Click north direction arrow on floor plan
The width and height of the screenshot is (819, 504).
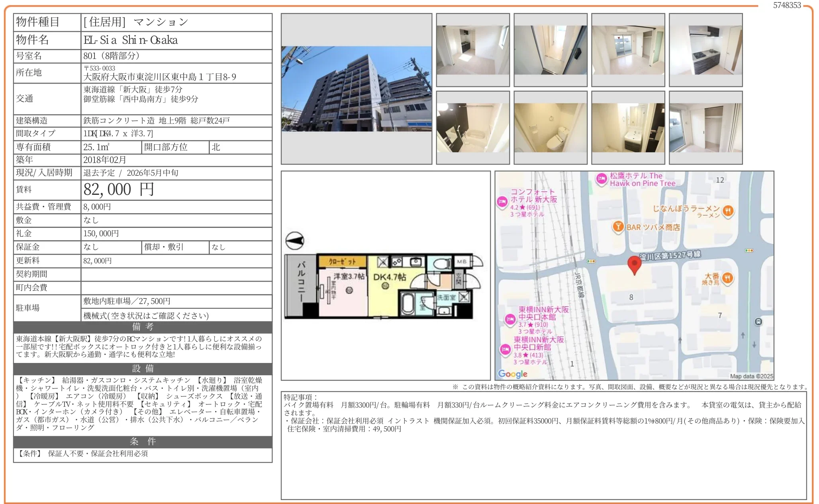coord(295,241)
